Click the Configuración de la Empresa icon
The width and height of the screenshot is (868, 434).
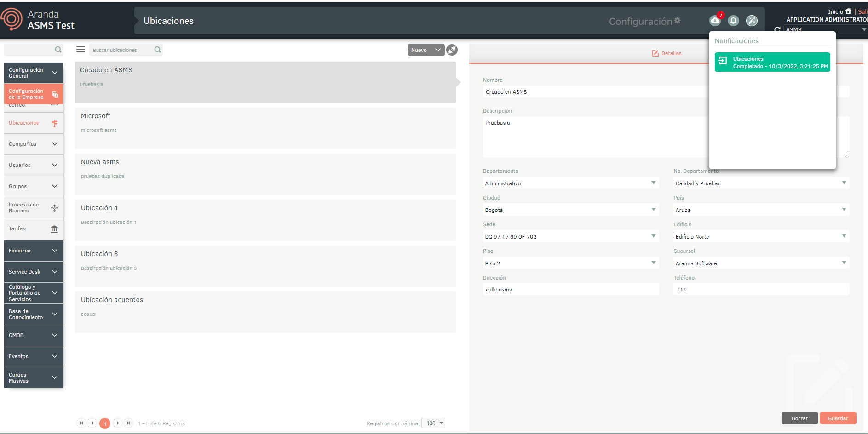pos(55,94)
